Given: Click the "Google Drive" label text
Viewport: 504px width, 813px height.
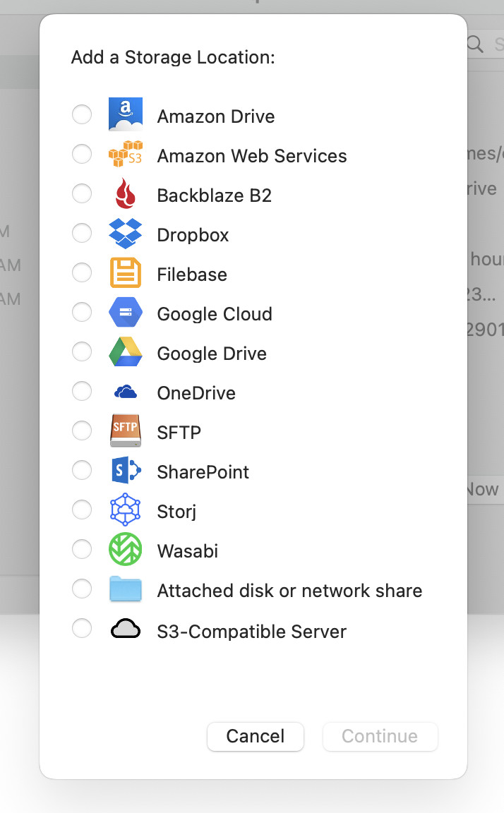Looking at the screenshot, I should [x=212, y=354].
